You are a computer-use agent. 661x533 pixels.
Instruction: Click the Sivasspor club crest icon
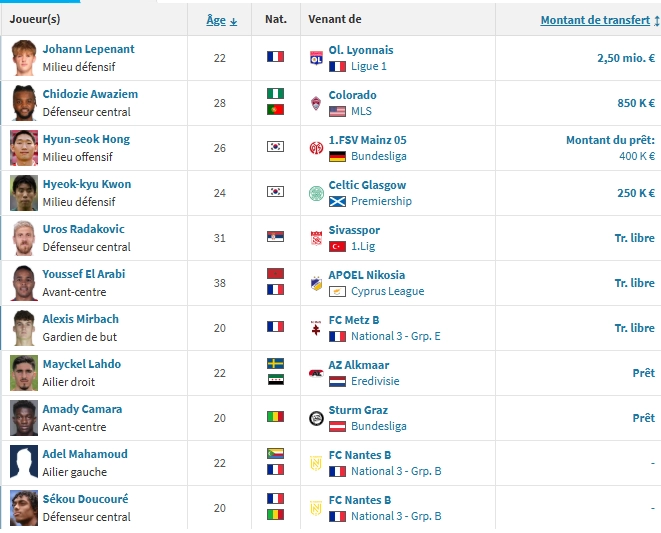tap(316, 238)
